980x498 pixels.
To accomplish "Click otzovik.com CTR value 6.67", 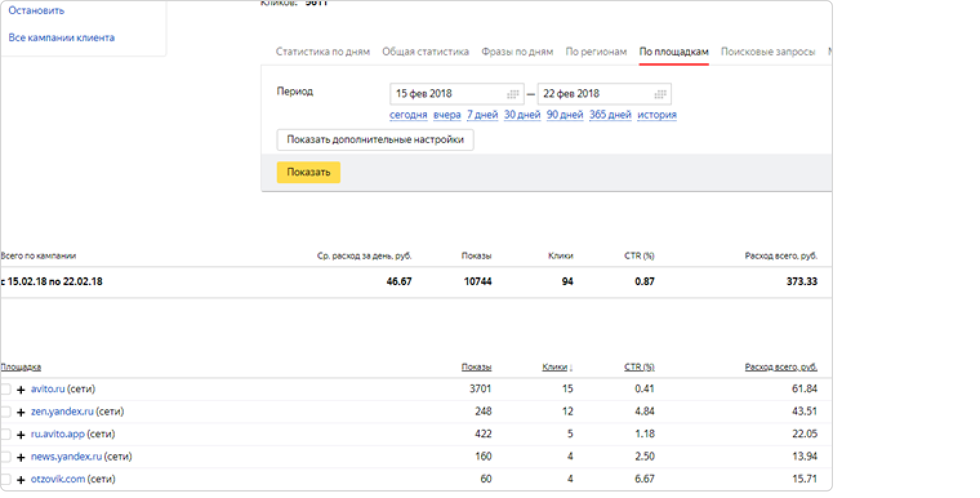I will 644,480.
